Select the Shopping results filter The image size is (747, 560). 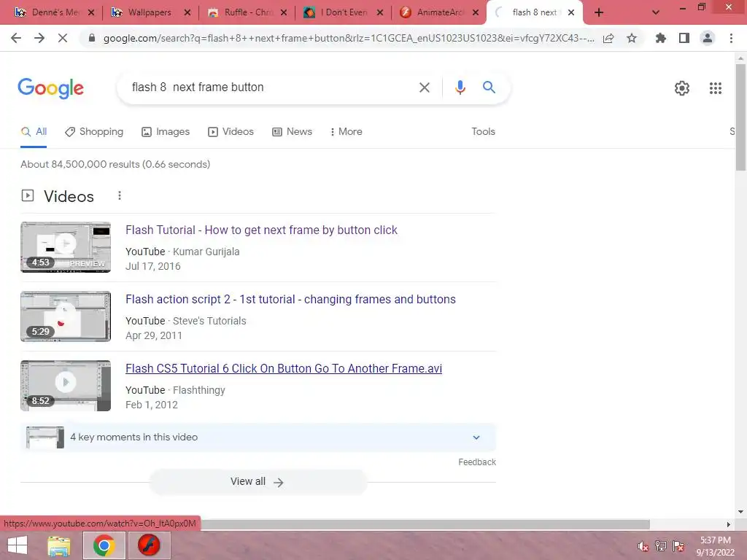tap(94, 131)
